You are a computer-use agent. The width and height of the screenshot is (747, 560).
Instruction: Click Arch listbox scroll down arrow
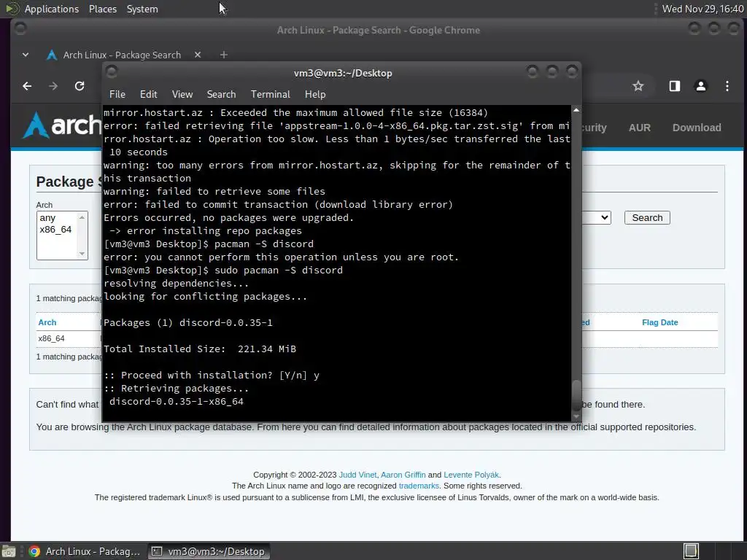pos(82,254)
